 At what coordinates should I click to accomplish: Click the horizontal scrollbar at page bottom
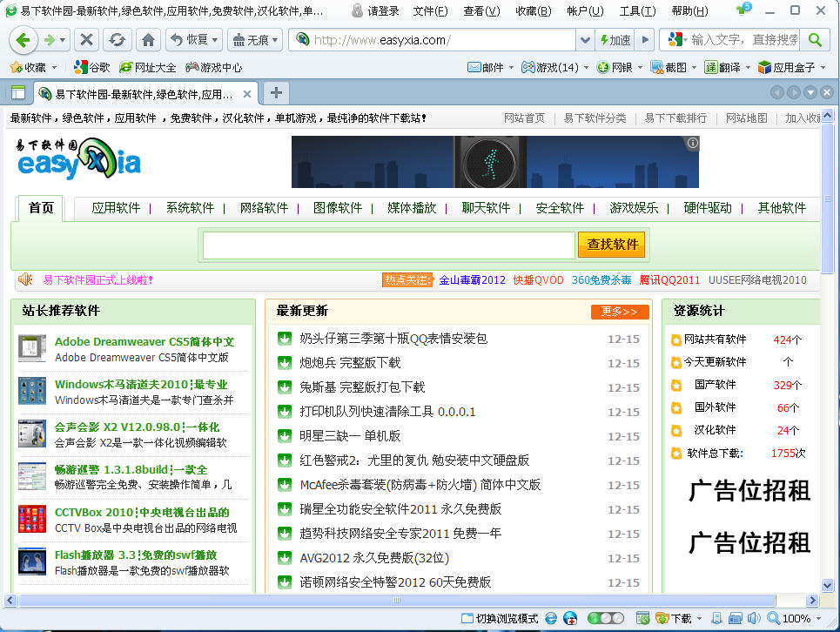point(397,600)
